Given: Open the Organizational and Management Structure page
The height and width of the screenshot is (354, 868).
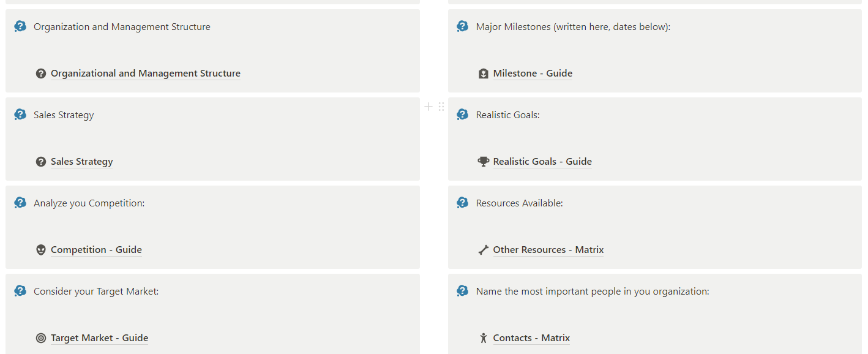Looking at the screenshot, I should click(x=146, y=73).
